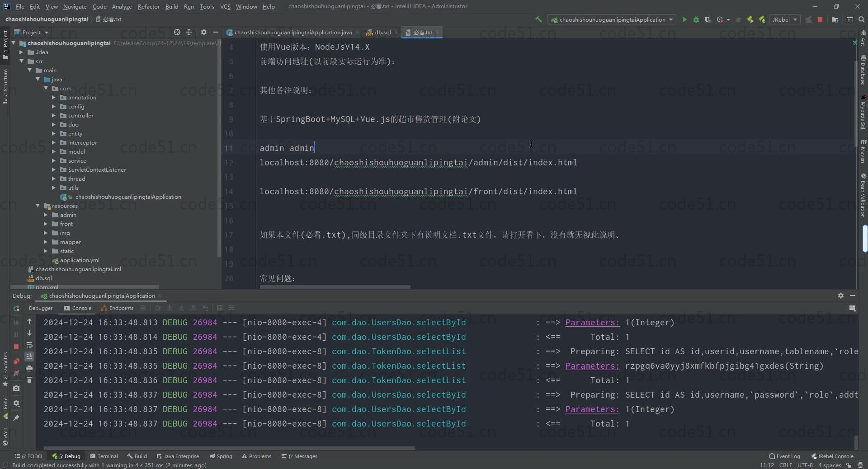Image resolution: width=868 pixels, height=469 pixels.
Task: Click the Print console output icon
Action: point(29,368)
